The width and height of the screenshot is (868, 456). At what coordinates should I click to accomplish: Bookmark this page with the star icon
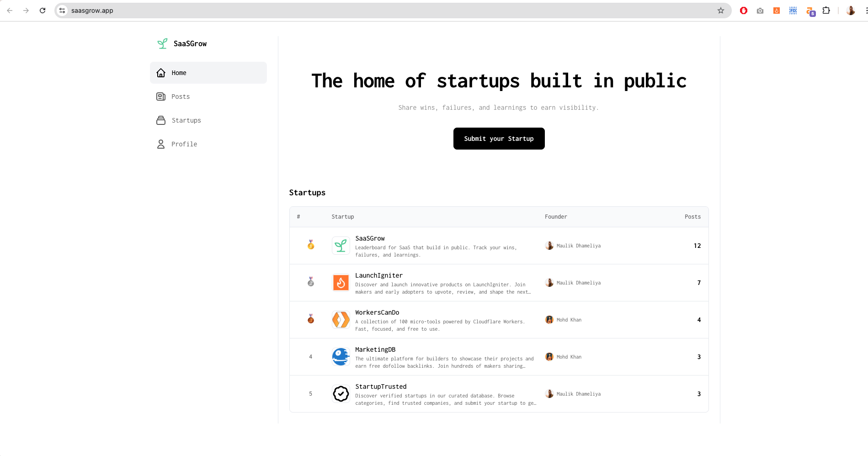pos(721,11)
